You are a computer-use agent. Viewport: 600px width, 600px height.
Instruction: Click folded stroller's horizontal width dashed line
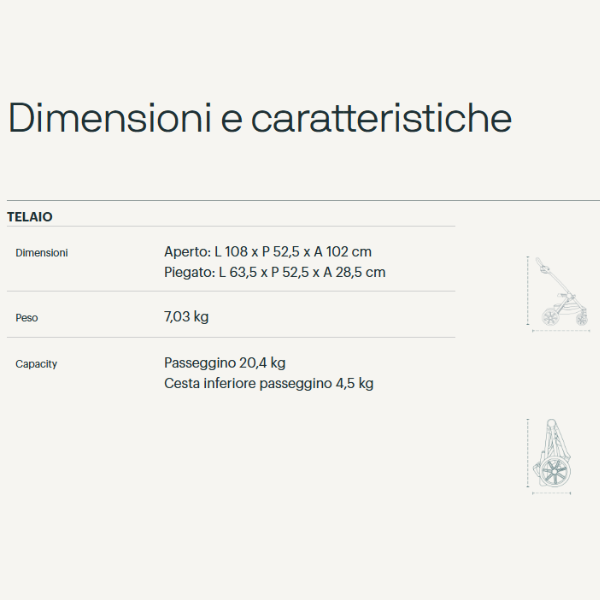pyautogui.click(x=552, y=494)
